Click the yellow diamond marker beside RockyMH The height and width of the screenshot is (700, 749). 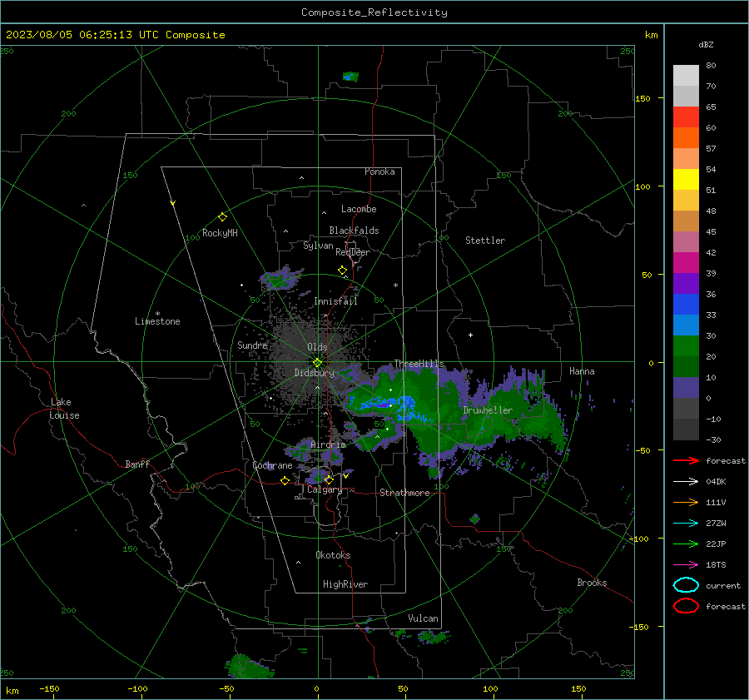pyautogui.click(x=222, y=217)
